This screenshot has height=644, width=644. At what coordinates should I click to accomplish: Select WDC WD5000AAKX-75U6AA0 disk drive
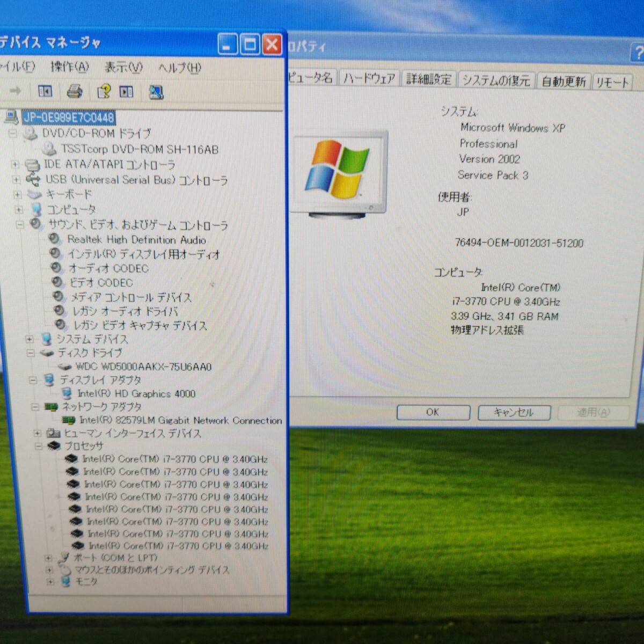pos(143,367)
